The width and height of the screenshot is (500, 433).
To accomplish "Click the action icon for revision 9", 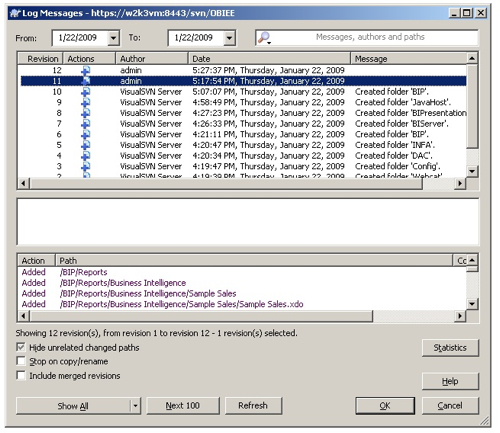I will coord(86,102).
